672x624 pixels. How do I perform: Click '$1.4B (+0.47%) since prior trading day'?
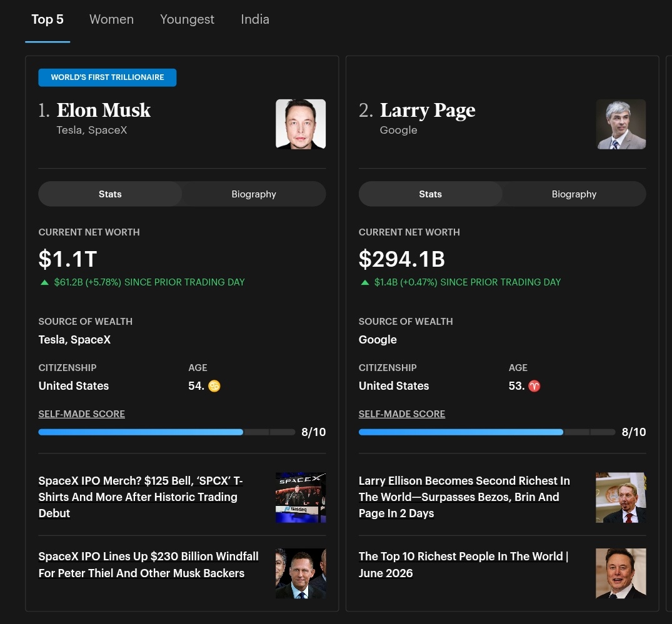[x=467, y=282]
